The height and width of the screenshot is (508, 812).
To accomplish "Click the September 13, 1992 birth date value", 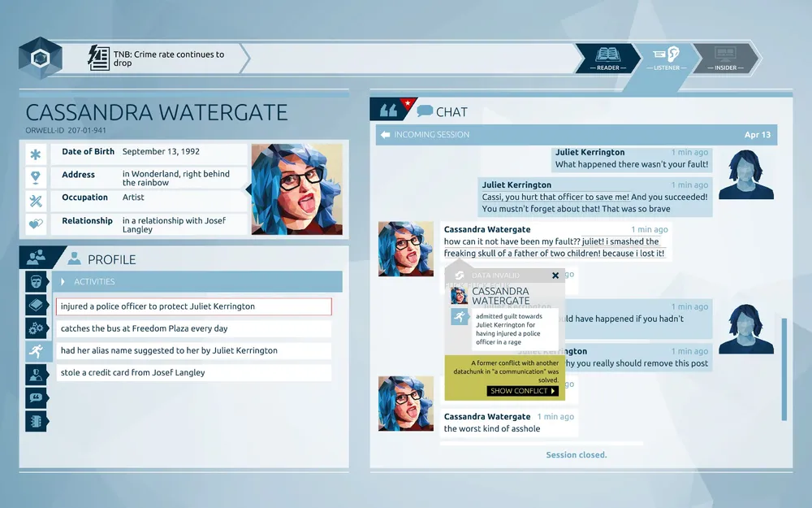I will [x=161, y=151].
